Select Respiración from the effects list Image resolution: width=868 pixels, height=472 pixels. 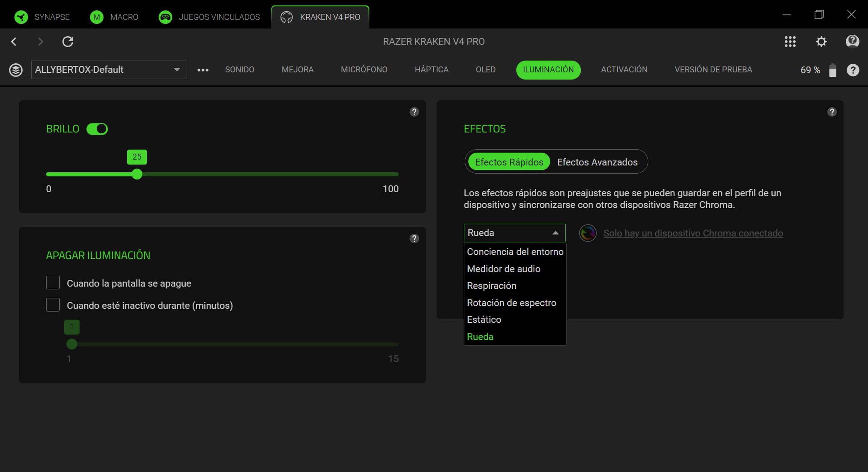tap(492, 285)
